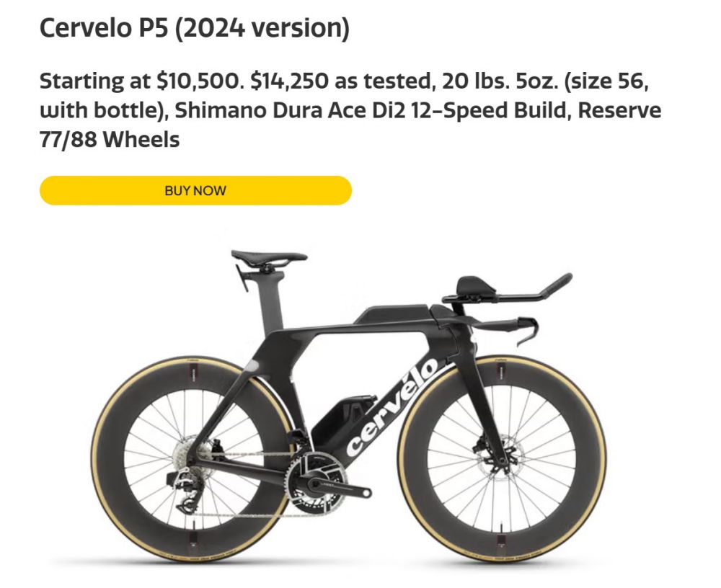The image size is (721, 588).
Task: Click the Cervelo P5 (2024 version) heading
Action: click(x=194, y=29)
